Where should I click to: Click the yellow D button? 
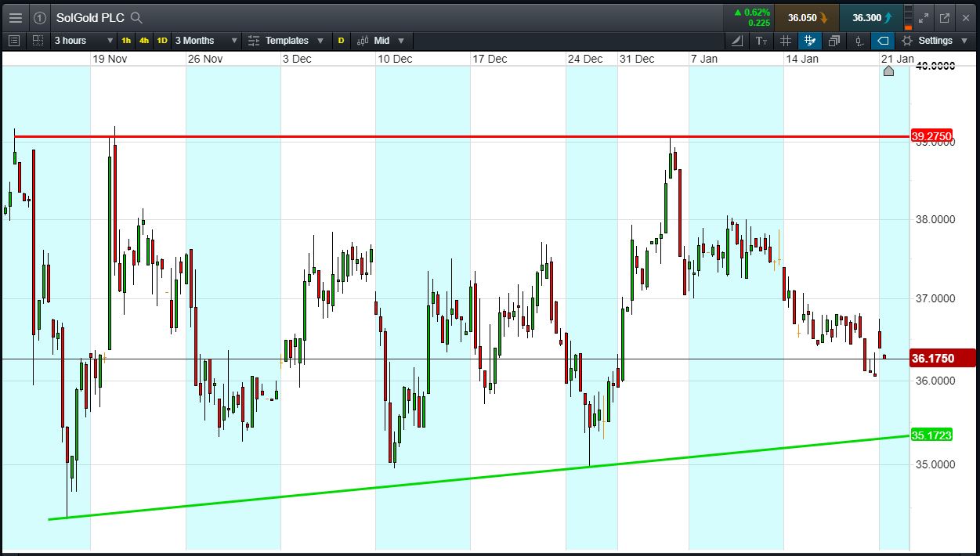click(x=341, y=40)
